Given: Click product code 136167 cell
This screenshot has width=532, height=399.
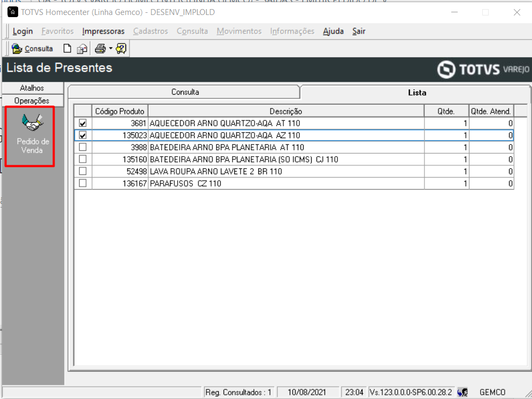Looking at the screenshot, I should click(x=120, y=183).
